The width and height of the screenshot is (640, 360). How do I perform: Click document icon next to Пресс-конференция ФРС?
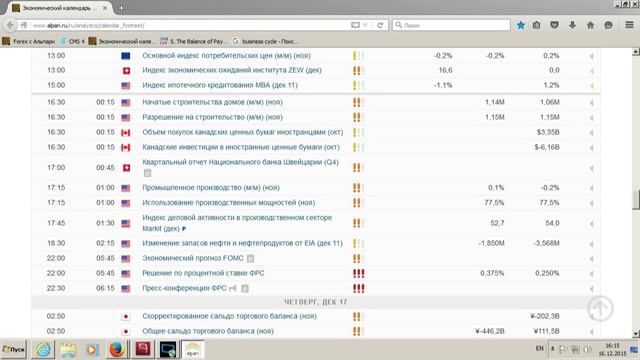point(244,289)
